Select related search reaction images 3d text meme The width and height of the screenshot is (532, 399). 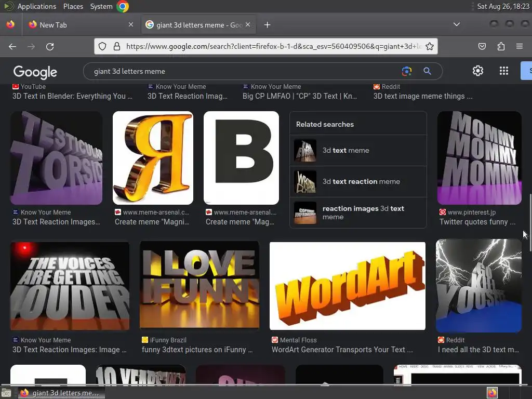(x=358, y=212)
